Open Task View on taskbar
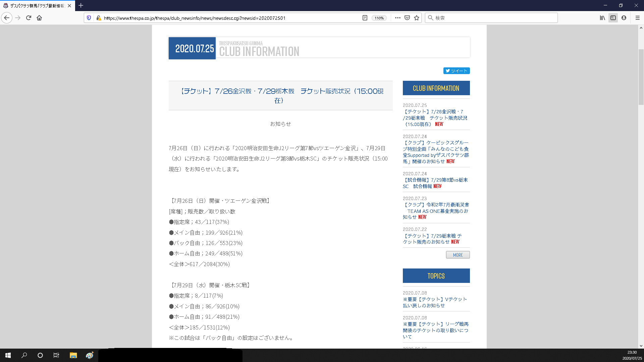This screenshot has width=644, height=362. (56, 355)
